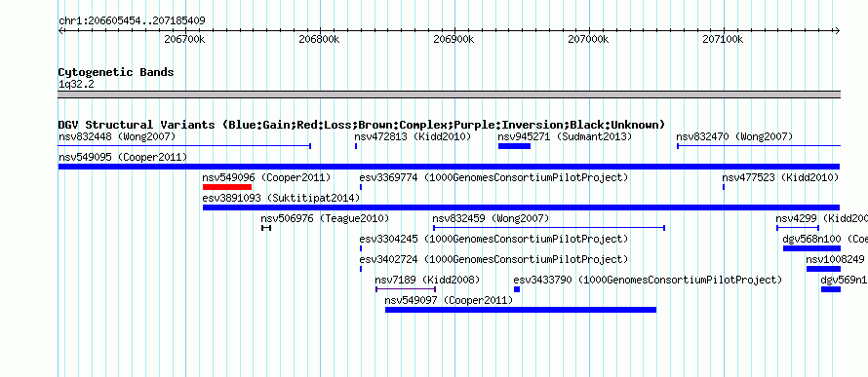This screenshot has height=377, width=868.
Task: Click the nsv472813 (Kidd2010) label
Action: (x=413, y=136)
